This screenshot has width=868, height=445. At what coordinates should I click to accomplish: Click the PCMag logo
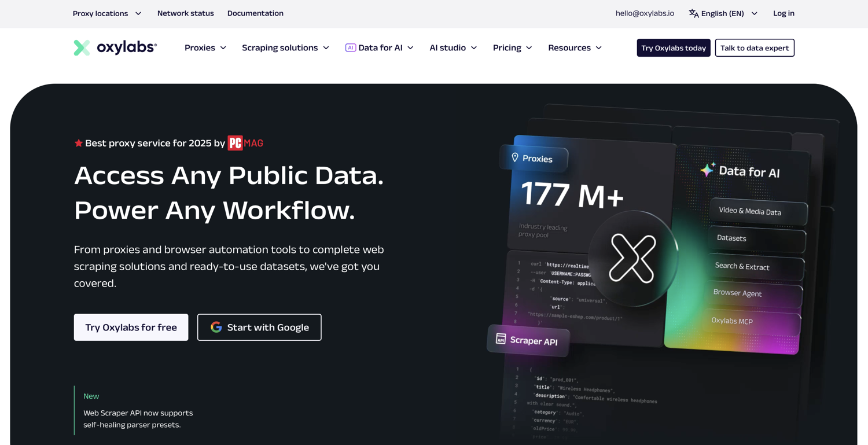tap(245, 143)
